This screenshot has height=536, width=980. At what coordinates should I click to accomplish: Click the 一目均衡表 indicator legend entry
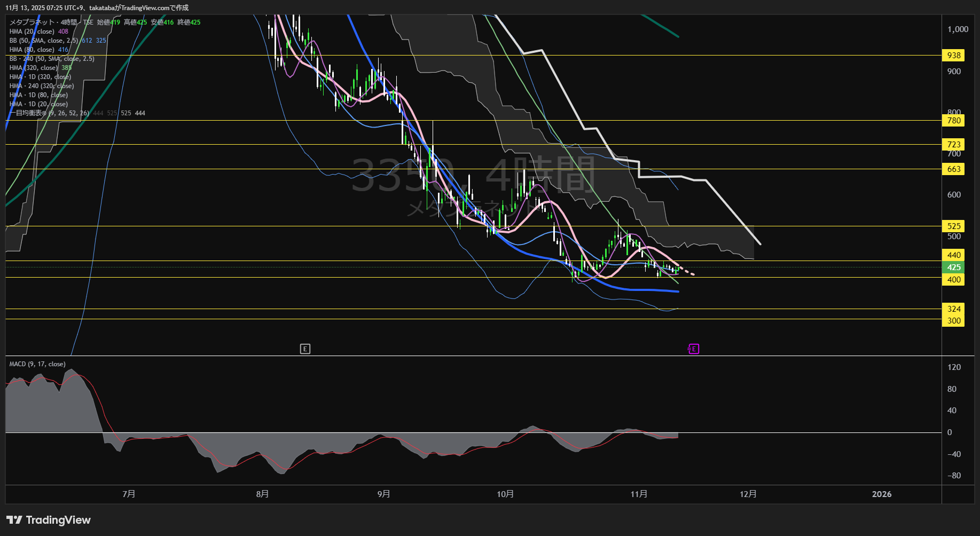click(49, 113)
